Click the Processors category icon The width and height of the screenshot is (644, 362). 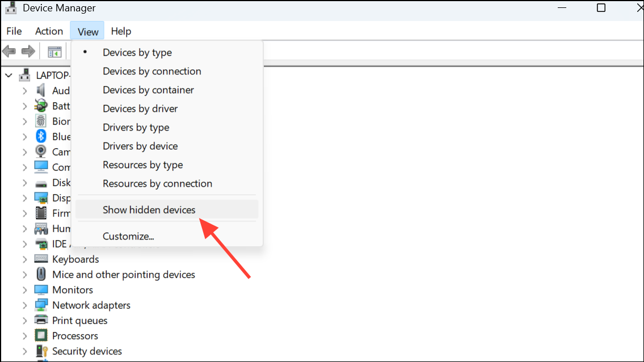[41, 335]
